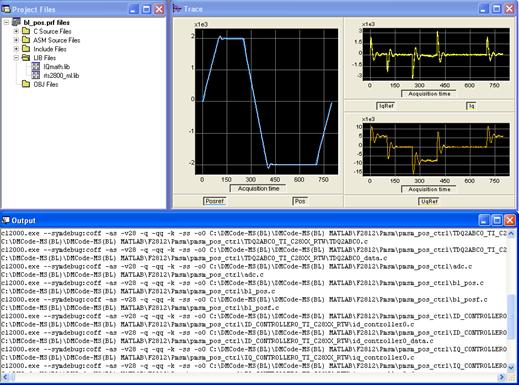The width and height of the screenshot is (519, 385).
Task: Maximize the Project Files window
Action: 146,9
